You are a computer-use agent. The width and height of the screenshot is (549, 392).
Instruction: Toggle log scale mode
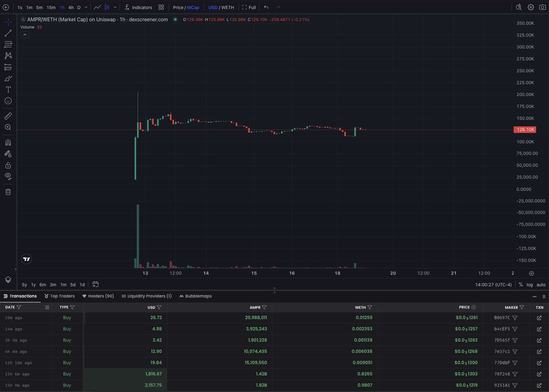(530, 285)
